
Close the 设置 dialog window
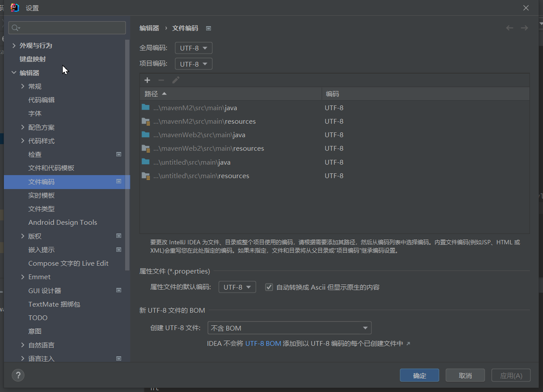(526, 8)
